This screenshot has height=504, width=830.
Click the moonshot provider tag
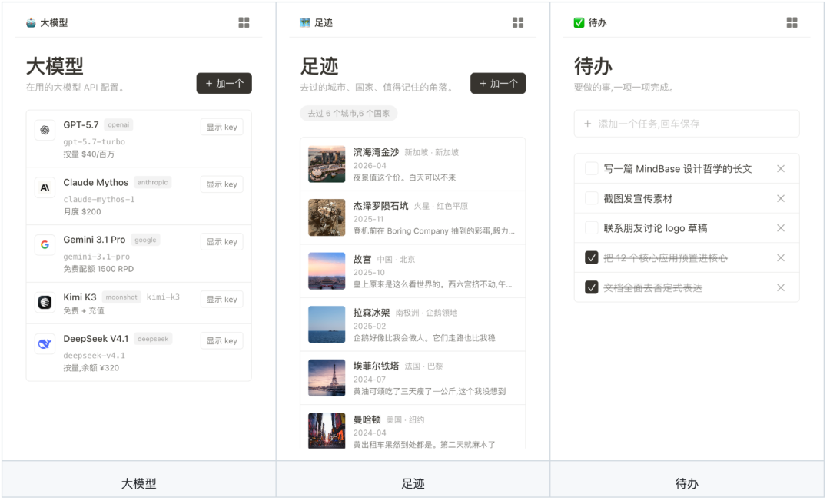(x=121, y=297)
